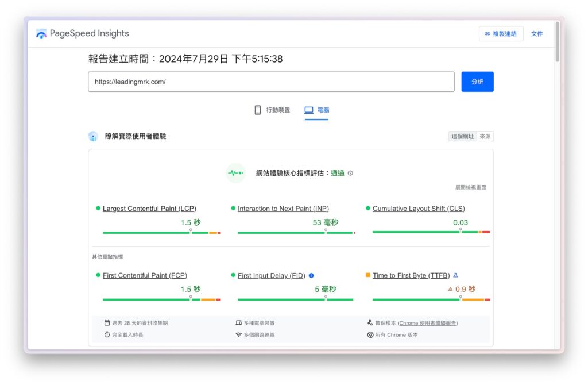Click the orange square beside TTFB
The image size is (588, 385).
click(368, 275)
